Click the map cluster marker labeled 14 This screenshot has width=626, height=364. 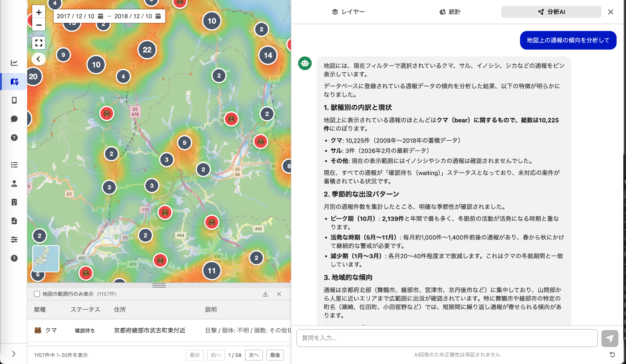(268, 55)
